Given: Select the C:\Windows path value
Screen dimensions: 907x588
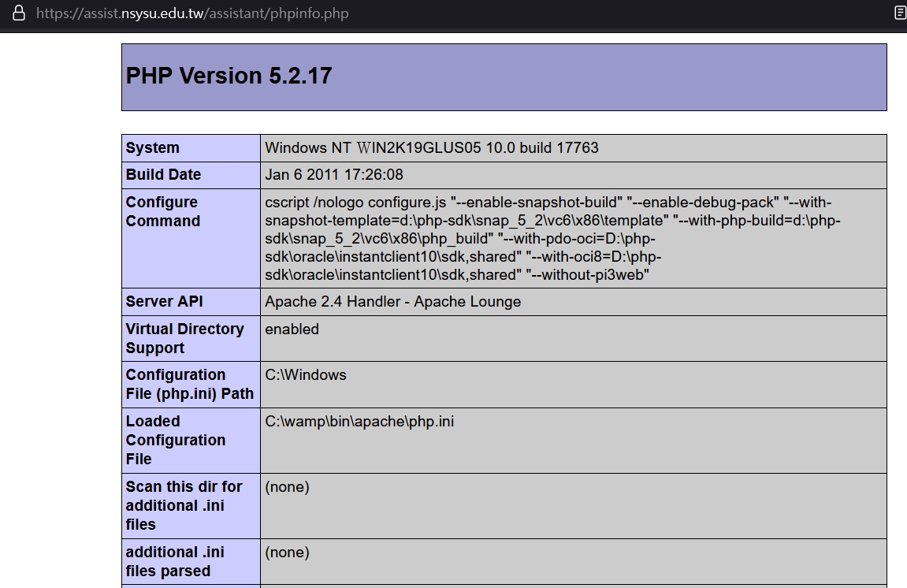Looking at the screenshot, I should click(x=306, y=374).
